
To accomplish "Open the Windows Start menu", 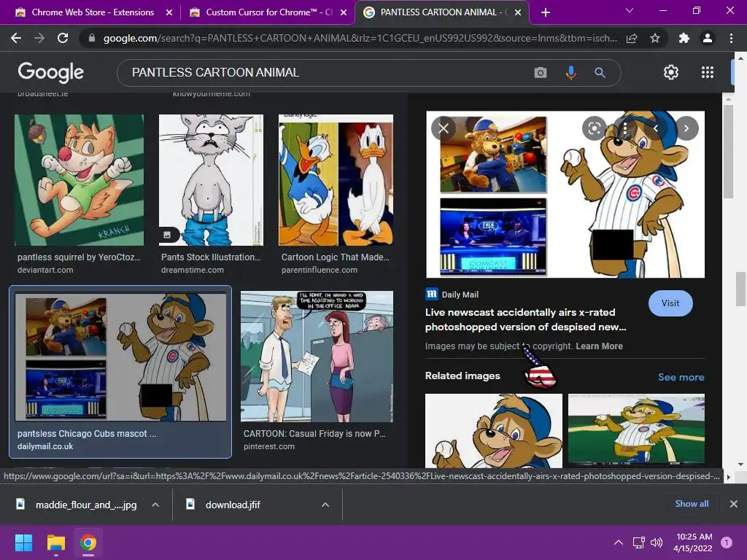I will (x=23, y=542).
